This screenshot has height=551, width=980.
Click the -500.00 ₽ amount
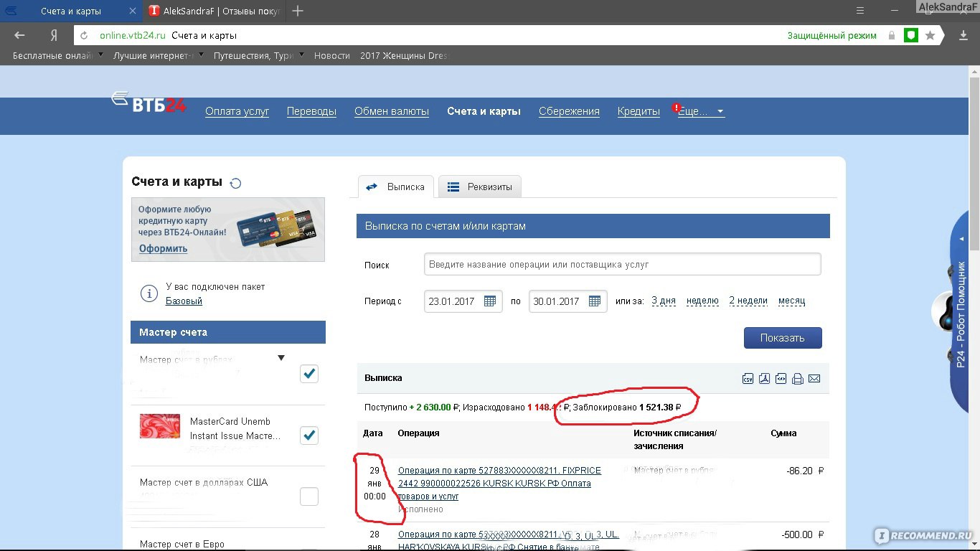pyautogui.click(x=802, y=534)
